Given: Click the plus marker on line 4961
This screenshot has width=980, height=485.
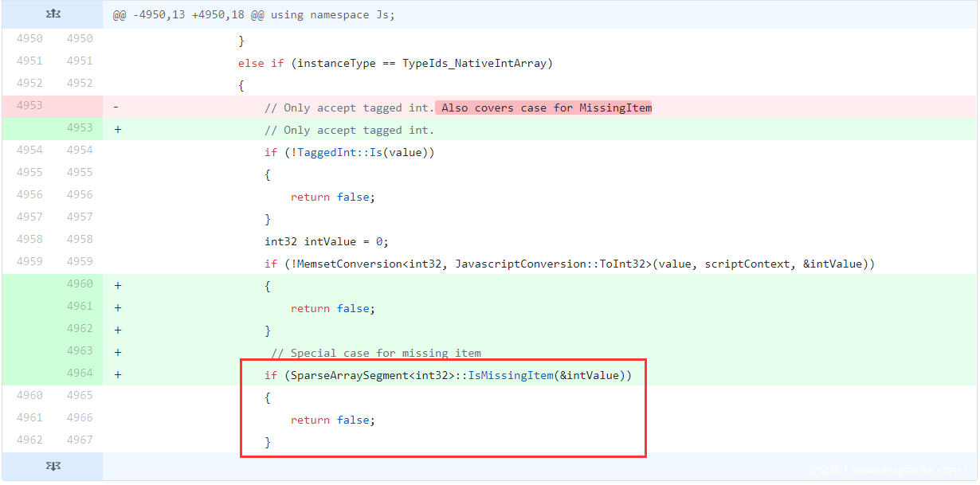Looking at the screenshot, I should point(117,307).
